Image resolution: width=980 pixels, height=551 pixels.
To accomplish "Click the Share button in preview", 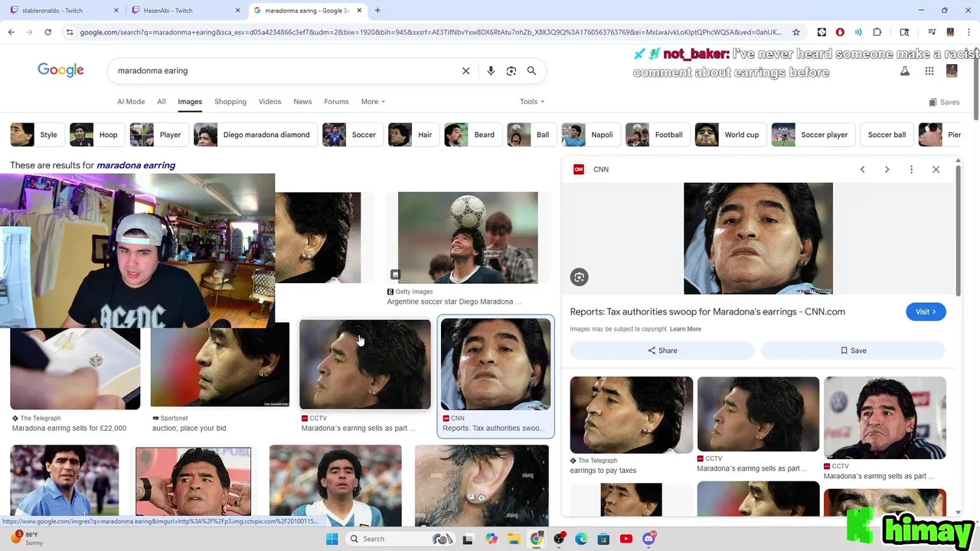I will click(x=662, y=350).
